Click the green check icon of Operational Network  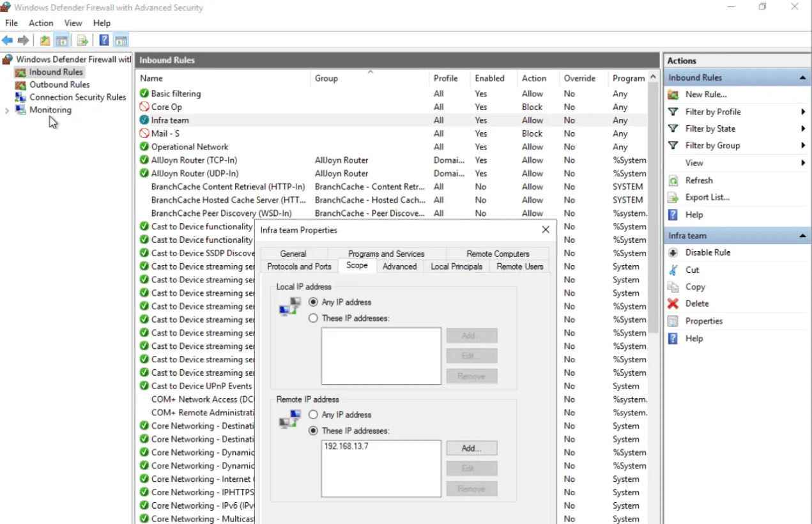click(144, 146)
